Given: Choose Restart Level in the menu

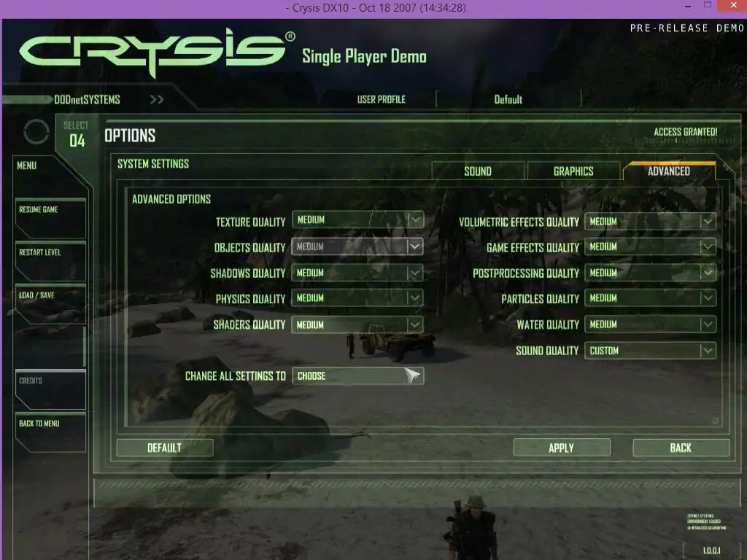Looking at the screenshot, I should pyautogui.click(x=50, y=261).
